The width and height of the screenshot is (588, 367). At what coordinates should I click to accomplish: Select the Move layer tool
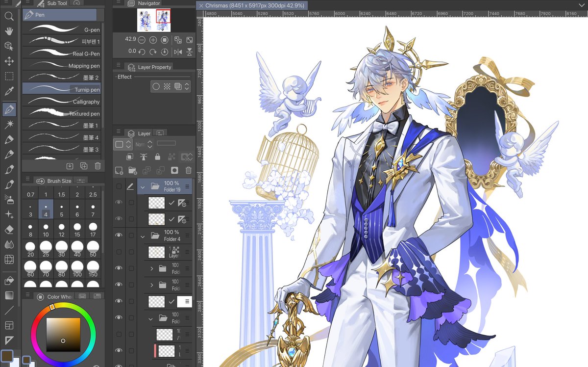[x=9, y=61]
